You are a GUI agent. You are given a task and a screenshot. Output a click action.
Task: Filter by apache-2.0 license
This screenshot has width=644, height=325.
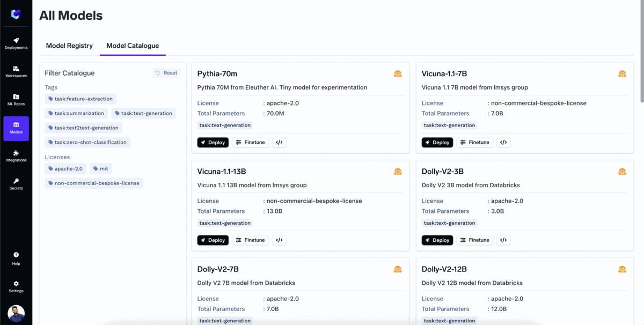pyautogui.click(x=65, y=168)
